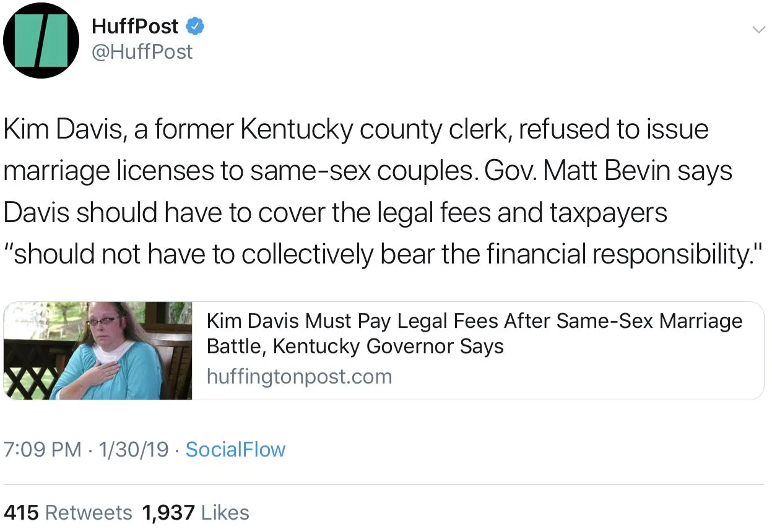772x532 pixels.
Task: View the 1,937 Likes list
Action: click(195, 513)
